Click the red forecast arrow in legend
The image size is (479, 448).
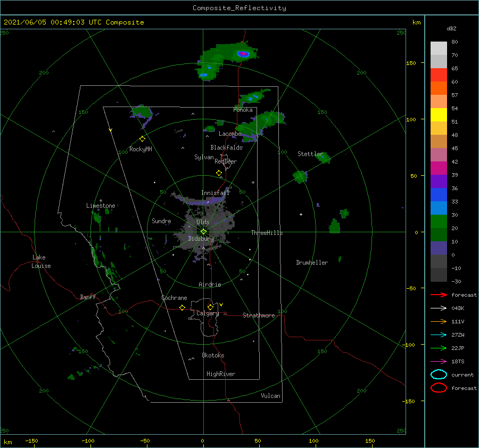[x=439, y=295]
